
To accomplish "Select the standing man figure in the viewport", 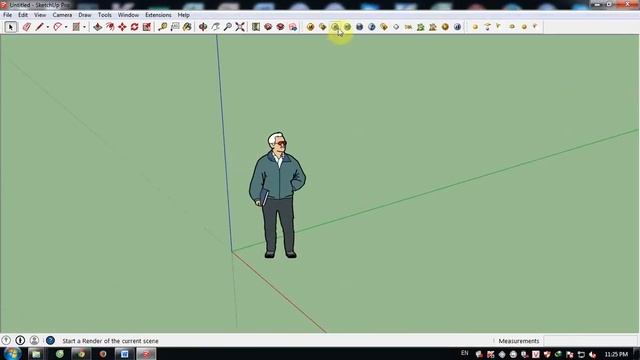I will point(277,195).
